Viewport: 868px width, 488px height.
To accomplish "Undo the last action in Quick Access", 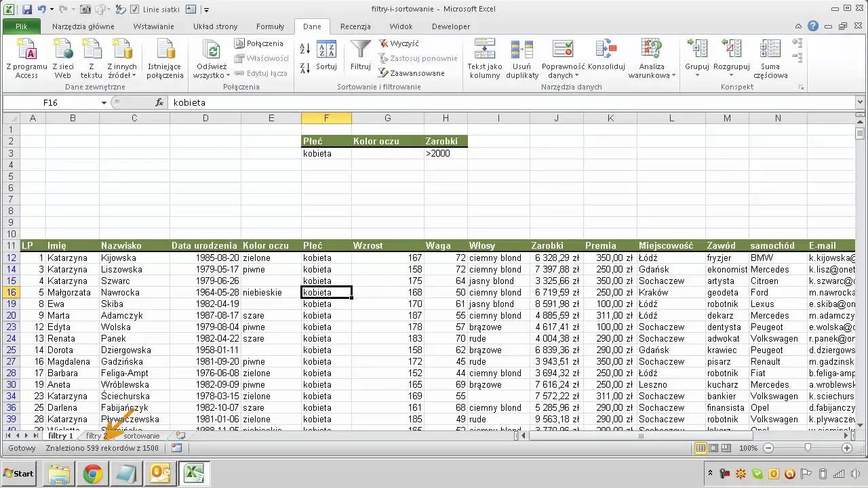I will pyautogui.click(x=42, y=9).
